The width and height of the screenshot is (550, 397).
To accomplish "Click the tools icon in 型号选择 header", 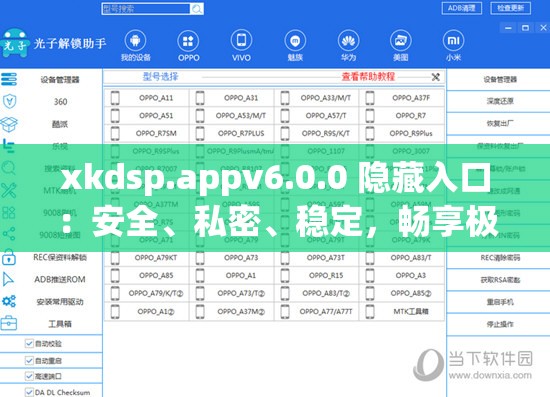I will click(435, 77).
